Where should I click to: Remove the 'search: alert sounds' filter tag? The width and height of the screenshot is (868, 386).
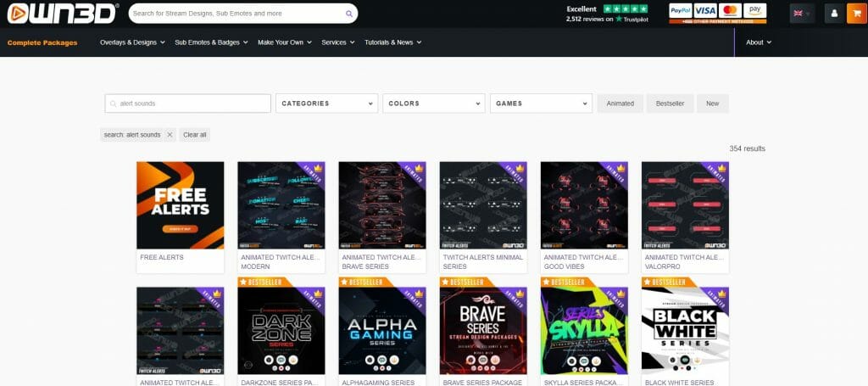(170, 135)
